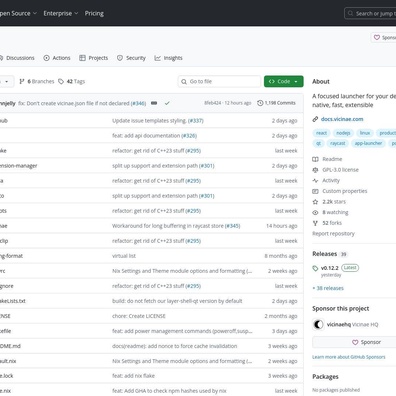Image resolution: width=396 pixels, height=396 pixels.
Task: Click the magnifier icon in Go to file
Action: click(184, 81)
